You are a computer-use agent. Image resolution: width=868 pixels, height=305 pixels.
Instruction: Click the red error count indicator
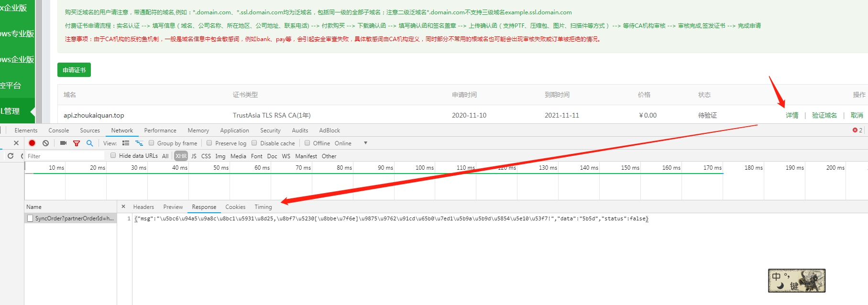tap(857, 130)
